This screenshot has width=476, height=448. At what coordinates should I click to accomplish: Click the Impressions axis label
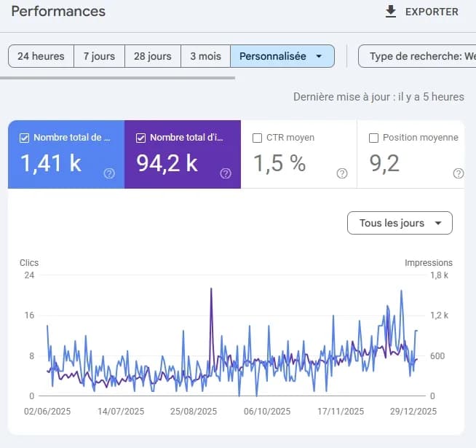tap(429, 262)
